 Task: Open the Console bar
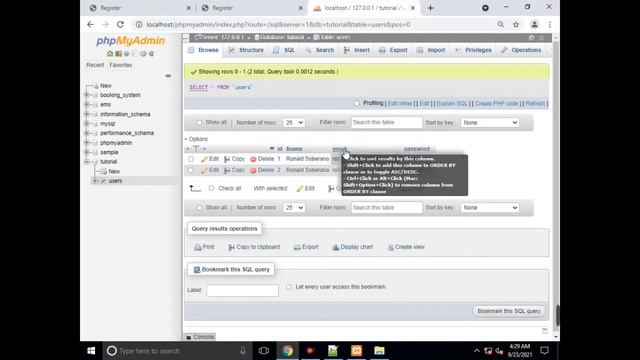200,337
